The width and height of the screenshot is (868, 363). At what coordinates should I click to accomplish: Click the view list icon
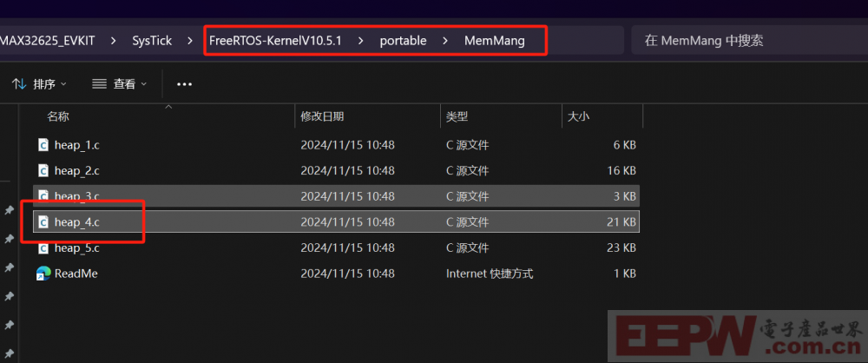tap(99, 84)
